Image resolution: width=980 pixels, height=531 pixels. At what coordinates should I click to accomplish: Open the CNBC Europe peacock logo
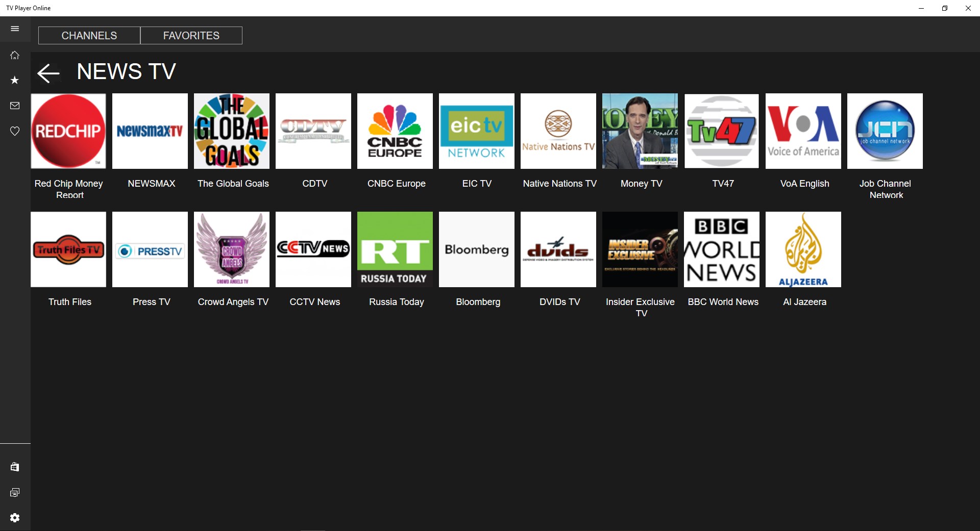coord(395,131)
